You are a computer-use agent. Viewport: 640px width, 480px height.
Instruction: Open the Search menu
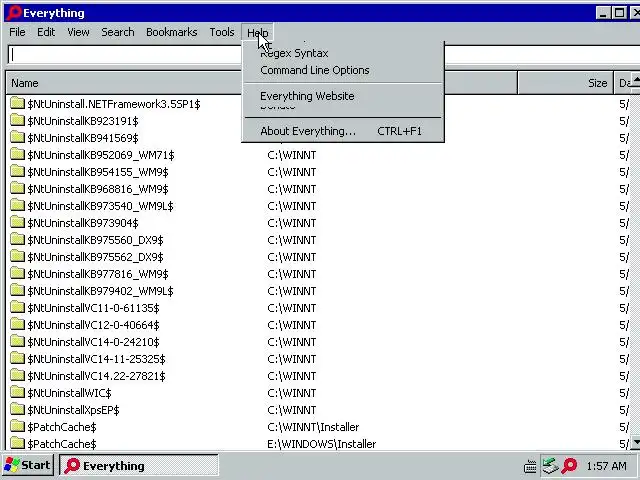coord(118,32)
